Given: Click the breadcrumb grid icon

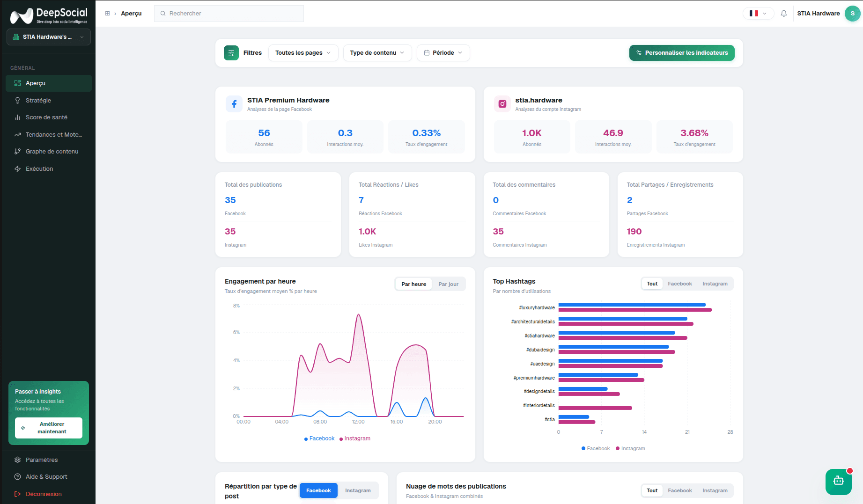Looking at the screenshot, I should point(107,14).
